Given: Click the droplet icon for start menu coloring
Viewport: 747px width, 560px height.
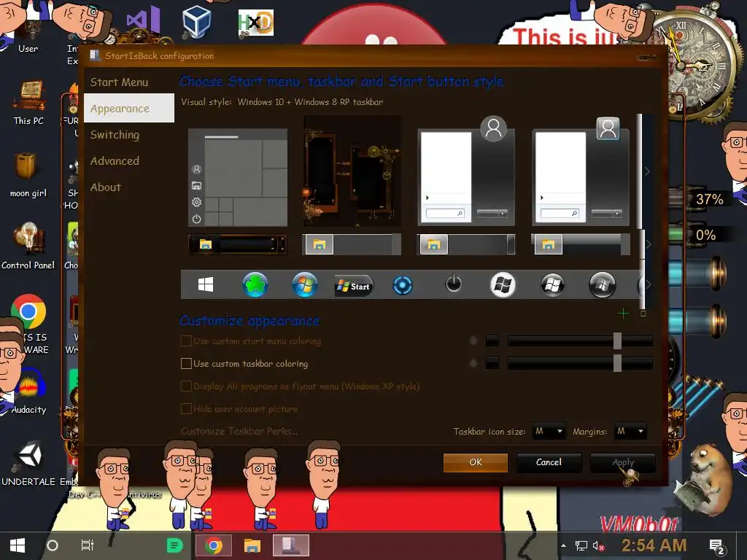Looking at the screenshot, I should [473, 341].
